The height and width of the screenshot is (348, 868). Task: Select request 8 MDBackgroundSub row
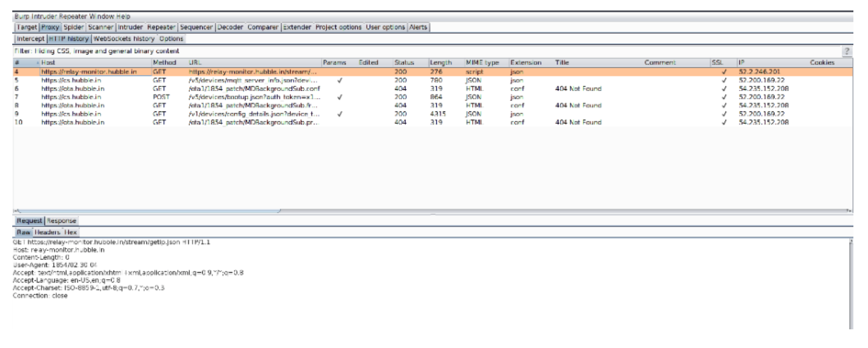432,105
